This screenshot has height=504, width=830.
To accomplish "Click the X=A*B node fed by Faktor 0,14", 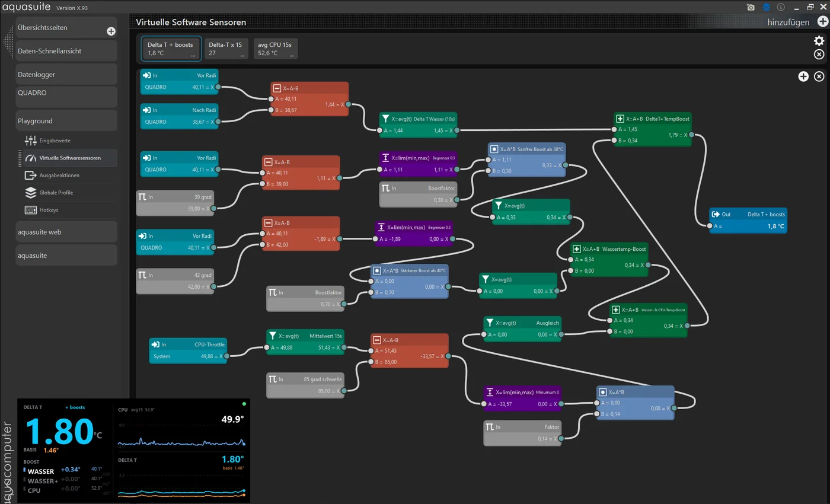I will pos(635,403).
